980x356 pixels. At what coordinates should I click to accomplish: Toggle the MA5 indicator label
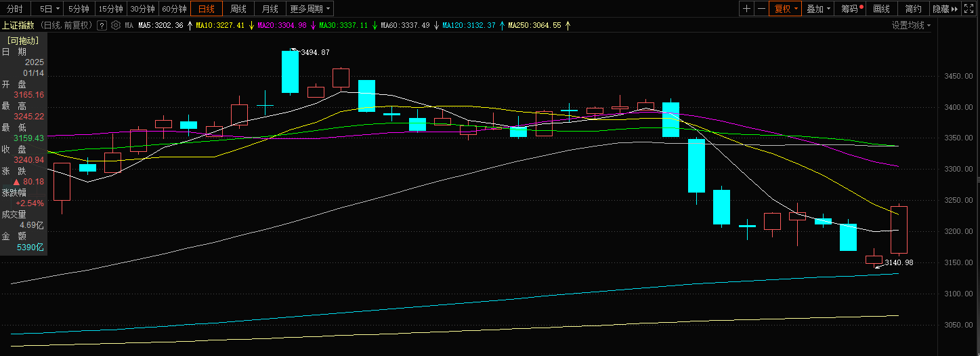[x=160, y=25]
